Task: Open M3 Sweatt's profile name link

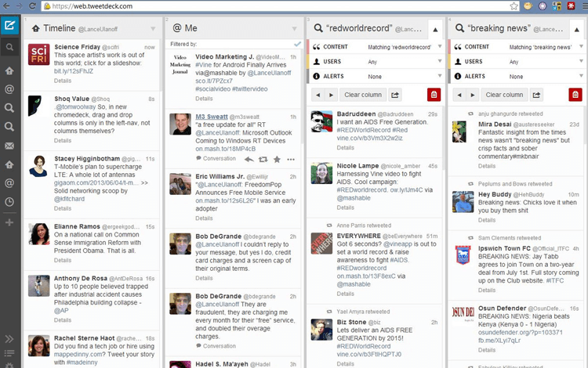Action: tap(212, 117)
